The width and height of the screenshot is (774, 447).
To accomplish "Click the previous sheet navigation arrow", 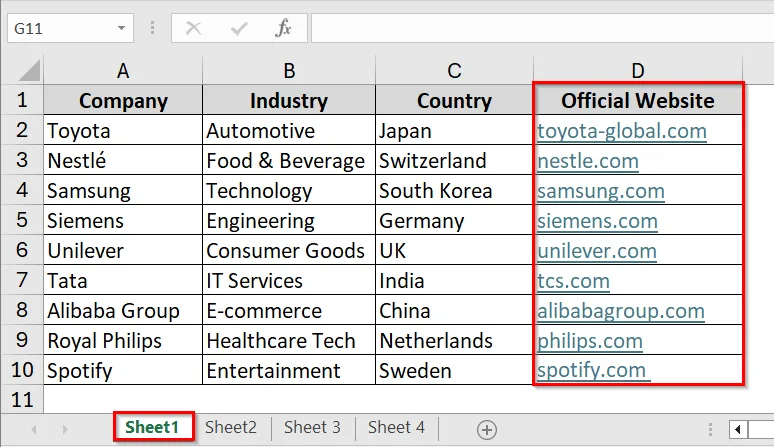I will point(34,430).
